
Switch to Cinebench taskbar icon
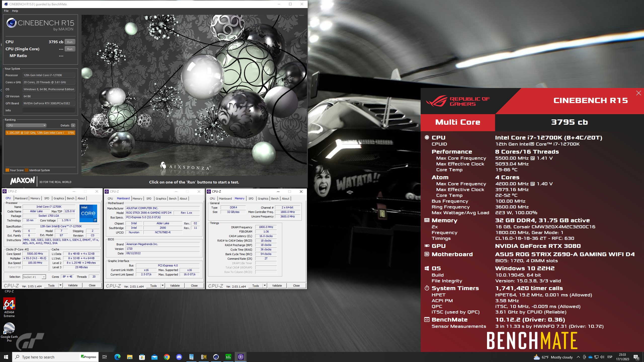click(216, 357)
